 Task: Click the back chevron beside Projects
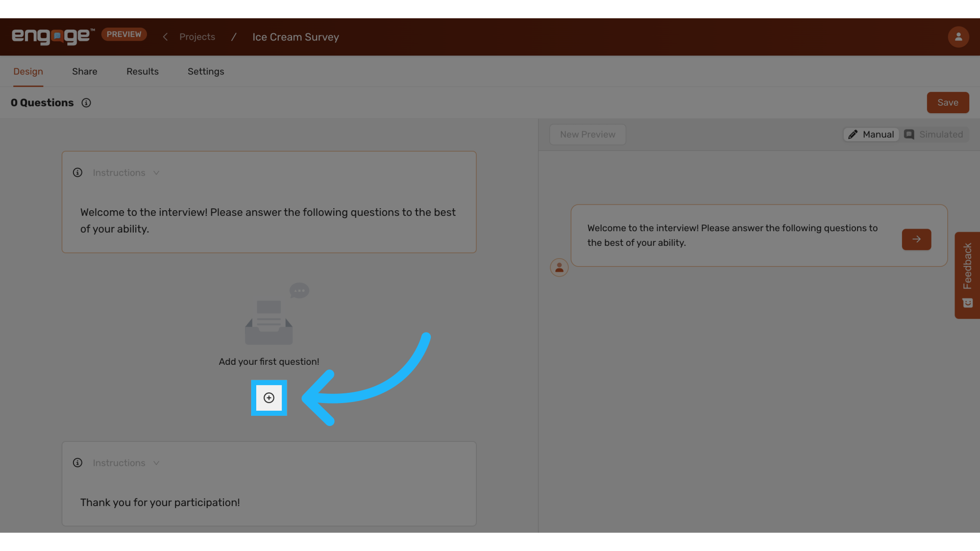click(165, 37)
